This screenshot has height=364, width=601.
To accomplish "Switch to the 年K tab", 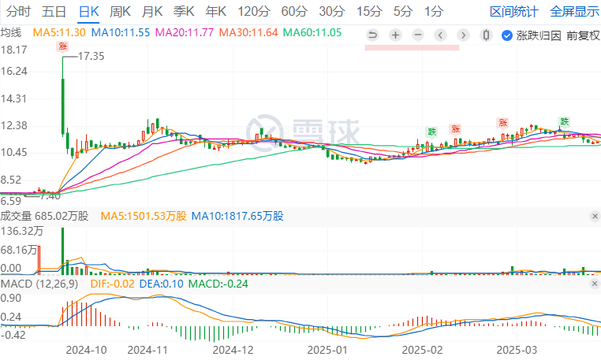I will coord(216,12).
